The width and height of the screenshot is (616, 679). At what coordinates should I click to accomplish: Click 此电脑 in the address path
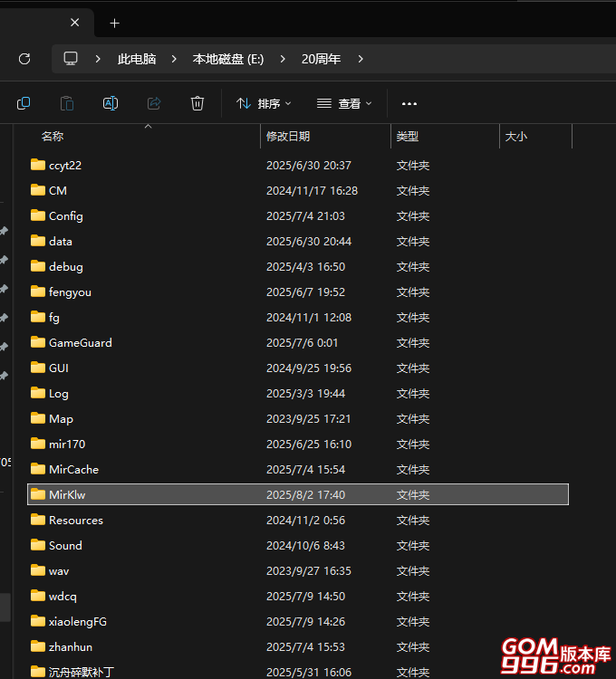[137, 59]
